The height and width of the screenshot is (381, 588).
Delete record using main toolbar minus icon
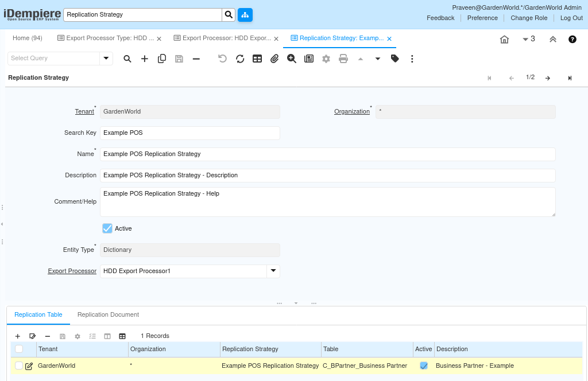(x=196, y=59)
